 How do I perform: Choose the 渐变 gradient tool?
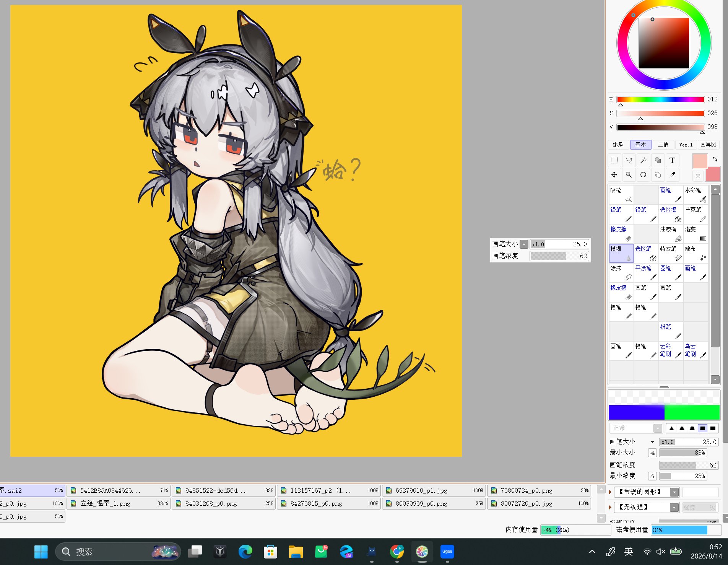click(696, 234)
